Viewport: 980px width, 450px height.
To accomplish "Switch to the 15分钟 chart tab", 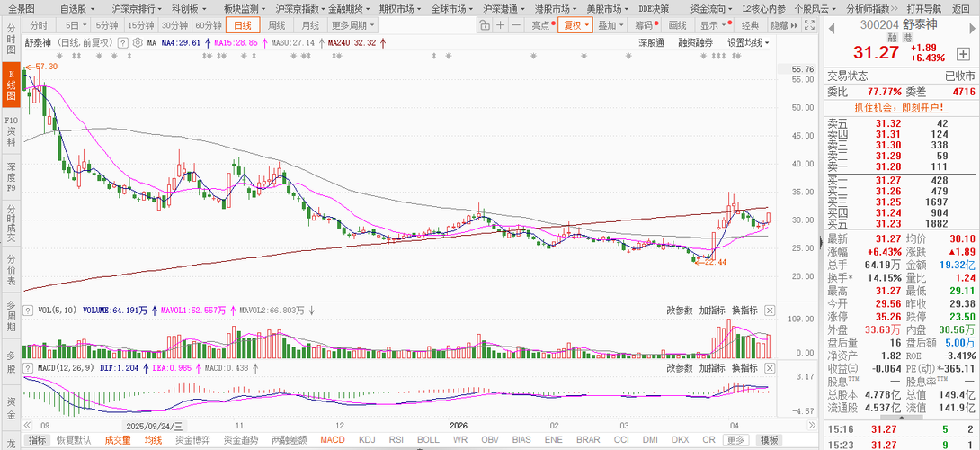I will tap(140, 26).
